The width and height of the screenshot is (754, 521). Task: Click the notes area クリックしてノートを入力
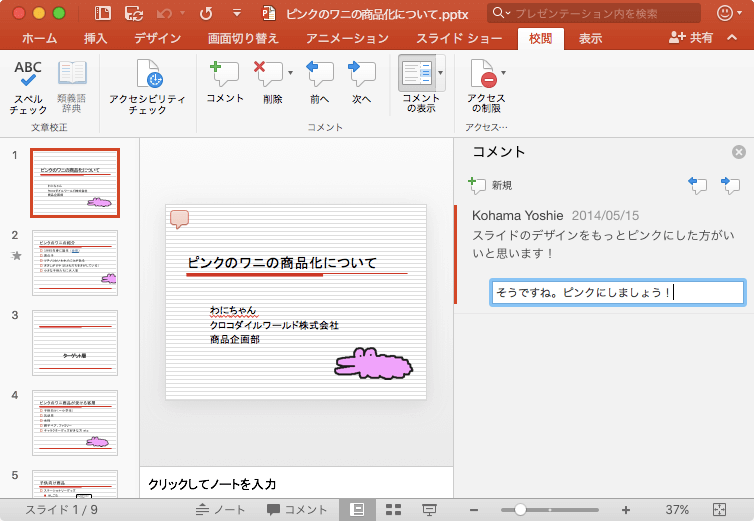tap(212, 484)
